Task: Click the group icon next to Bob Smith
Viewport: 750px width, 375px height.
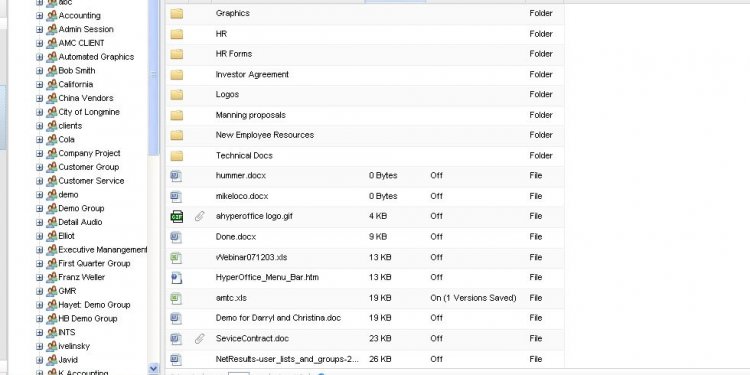Action: [52, 71]
